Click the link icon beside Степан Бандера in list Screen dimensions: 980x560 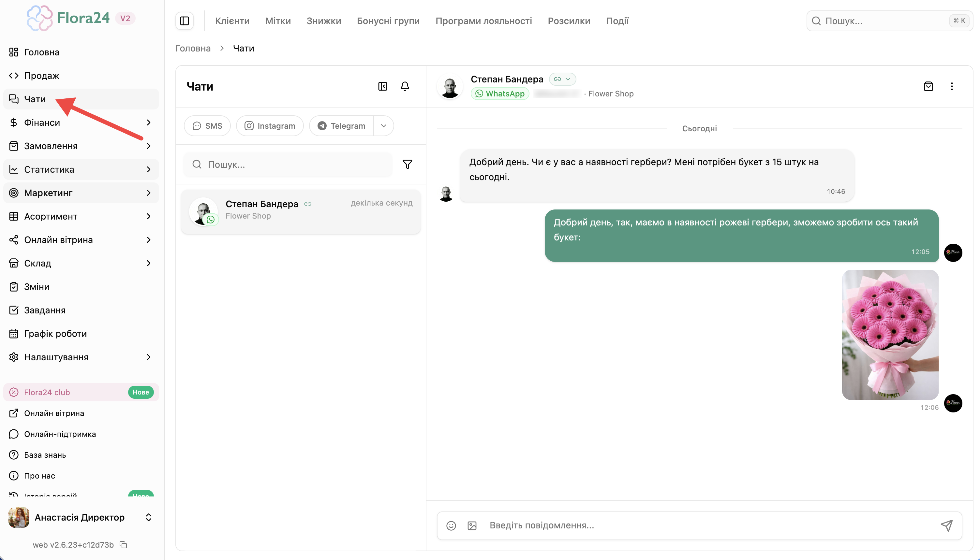pyautogui.click(x=307, y=204)
